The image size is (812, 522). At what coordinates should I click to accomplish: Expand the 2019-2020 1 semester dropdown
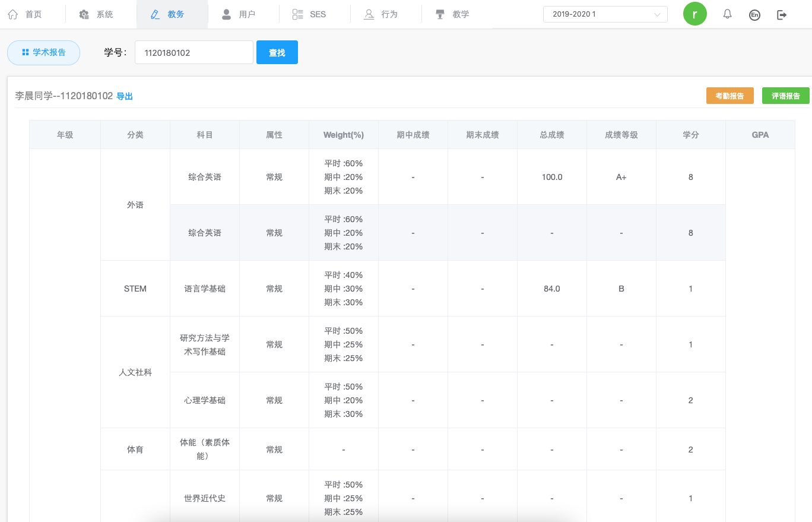coord(605,14)
